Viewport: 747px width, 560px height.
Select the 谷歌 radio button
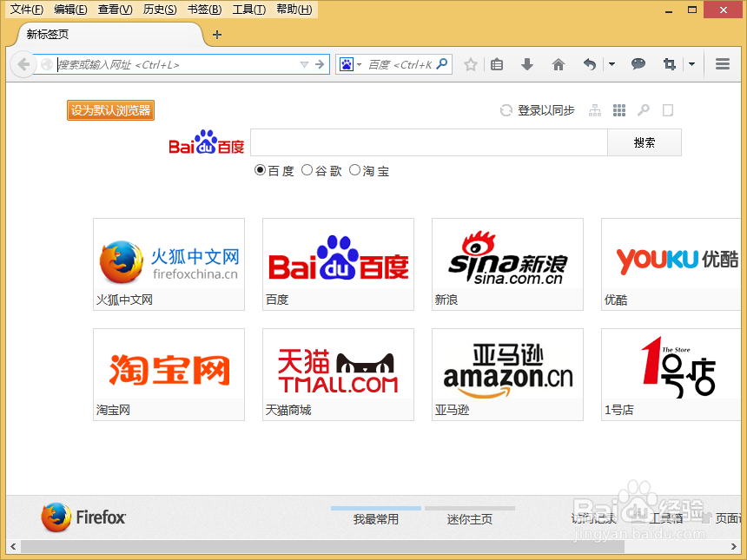pos(307,170)
